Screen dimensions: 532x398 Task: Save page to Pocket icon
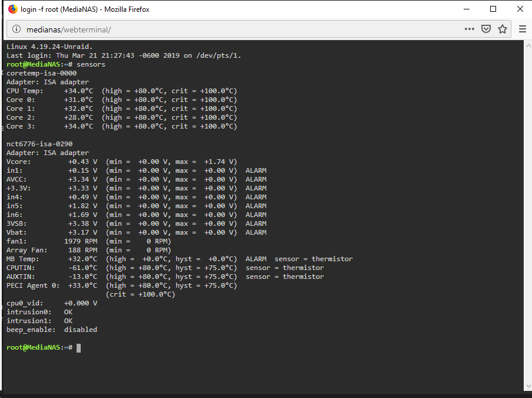pos(486,29)
